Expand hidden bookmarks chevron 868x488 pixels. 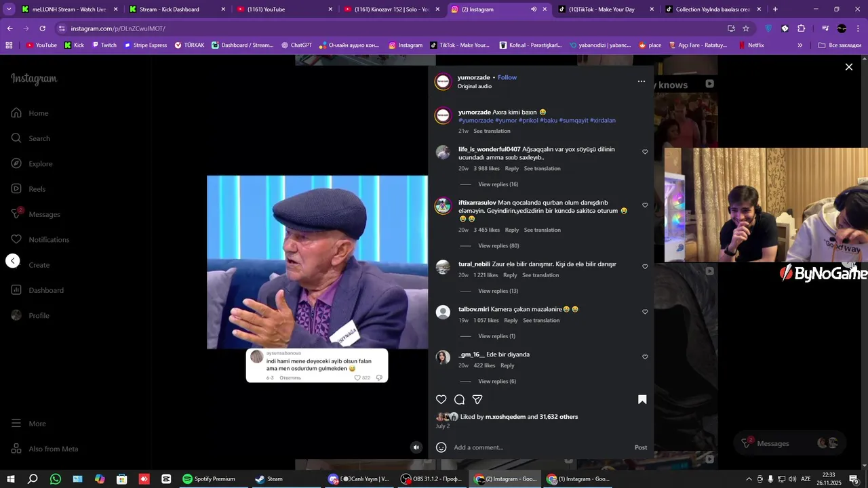[800, 45]
